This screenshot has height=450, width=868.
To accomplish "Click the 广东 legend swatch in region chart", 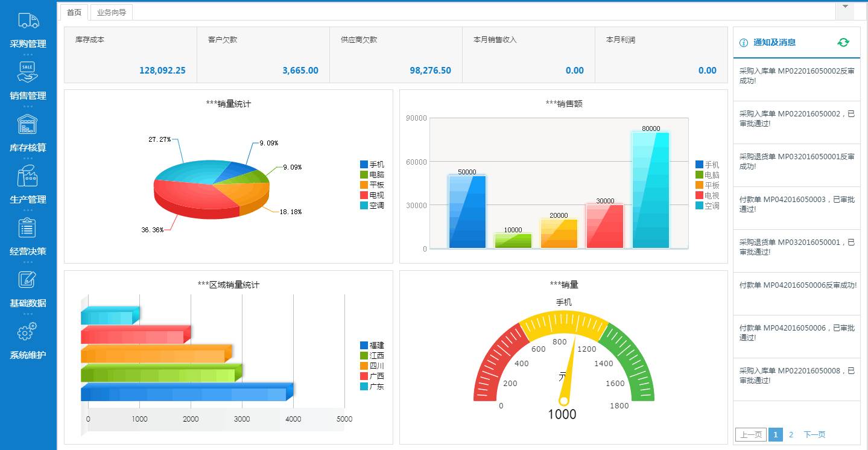I will [x=364, y=387].
